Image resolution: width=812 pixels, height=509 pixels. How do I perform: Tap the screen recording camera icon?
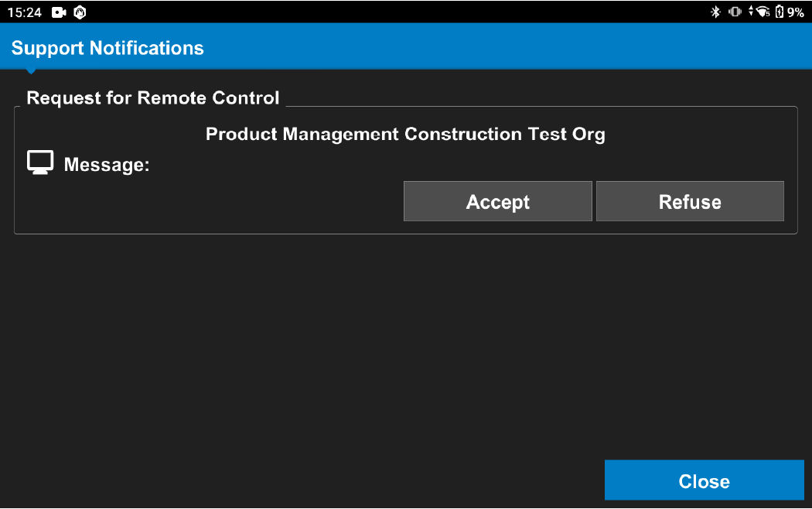pos(59,12)
